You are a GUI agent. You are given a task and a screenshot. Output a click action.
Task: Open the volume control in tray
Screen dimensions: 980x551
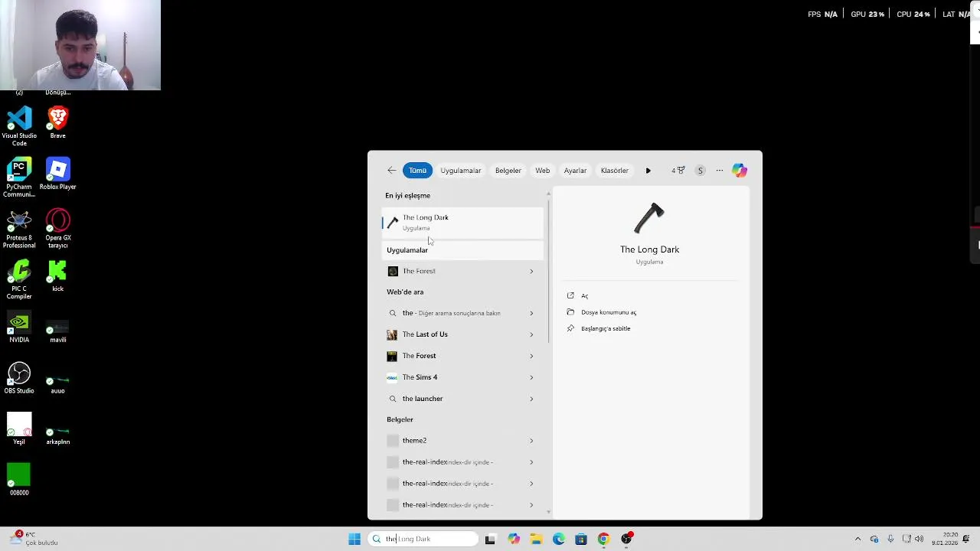[919, 539]
